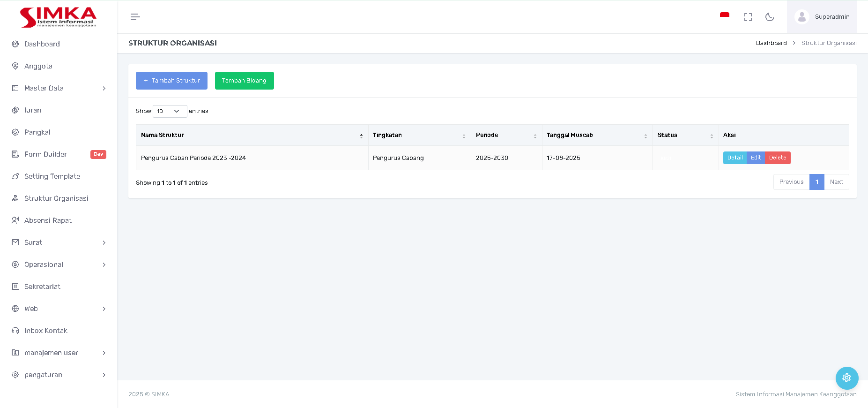Enter fullscreen mode via top bar icon
The height and width of the screenshot is (408, 868).
(x=748, y=17)
